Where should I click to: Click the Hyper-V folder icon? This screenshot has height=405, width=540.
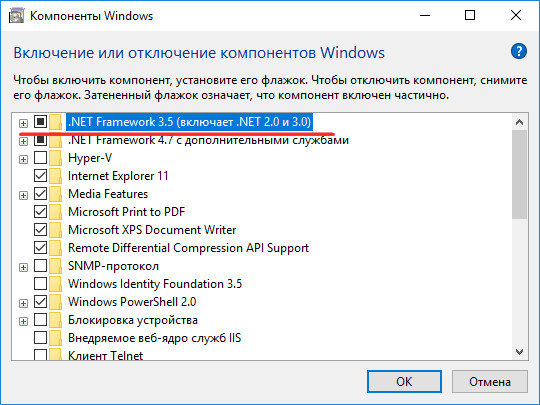pos(55,158)
